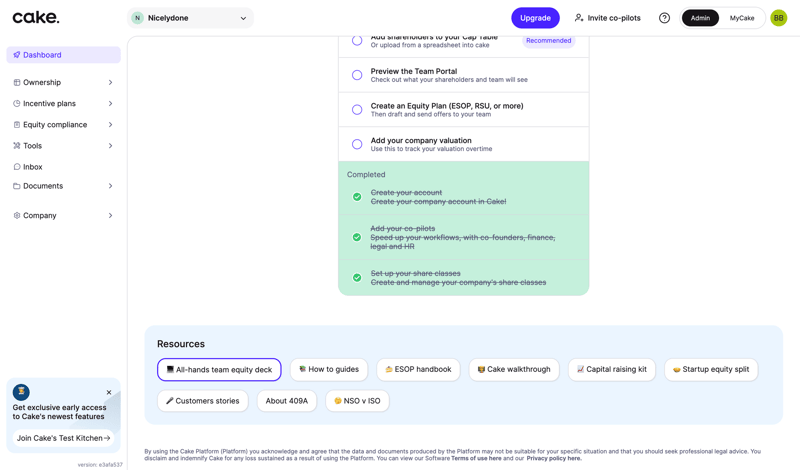Click the Upgrade button
800x470 pixels.
535,18
